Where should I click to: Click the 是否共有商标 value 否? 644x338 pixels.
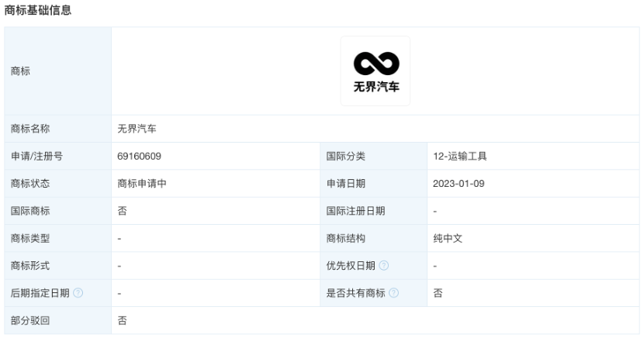tap(438, 293)
